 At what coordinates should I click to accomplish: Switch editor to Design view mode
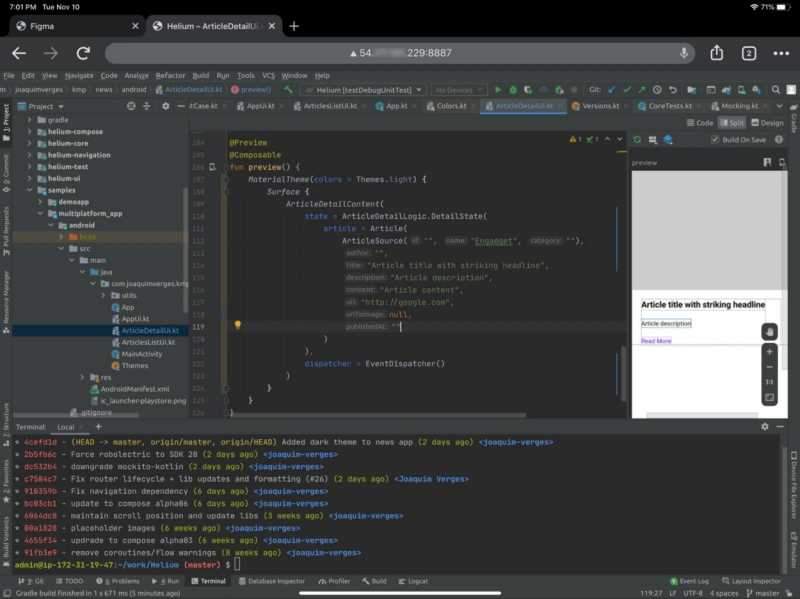coord(767,123)
